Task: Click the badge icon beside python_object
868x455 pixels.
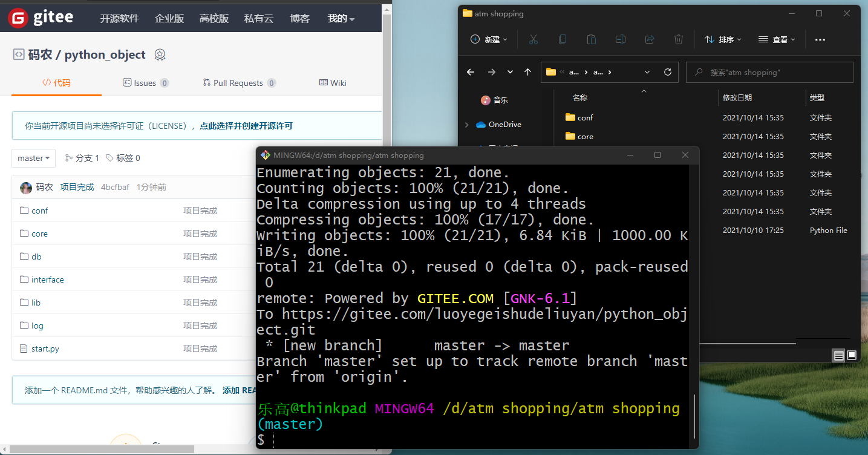Action: pos(160,55)
